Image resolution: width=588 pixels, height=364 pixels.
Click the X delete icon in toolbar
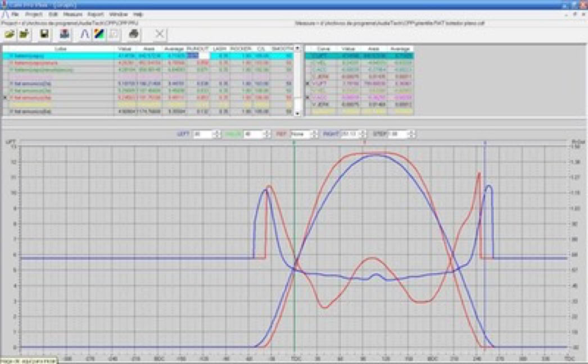click(160, 34)
